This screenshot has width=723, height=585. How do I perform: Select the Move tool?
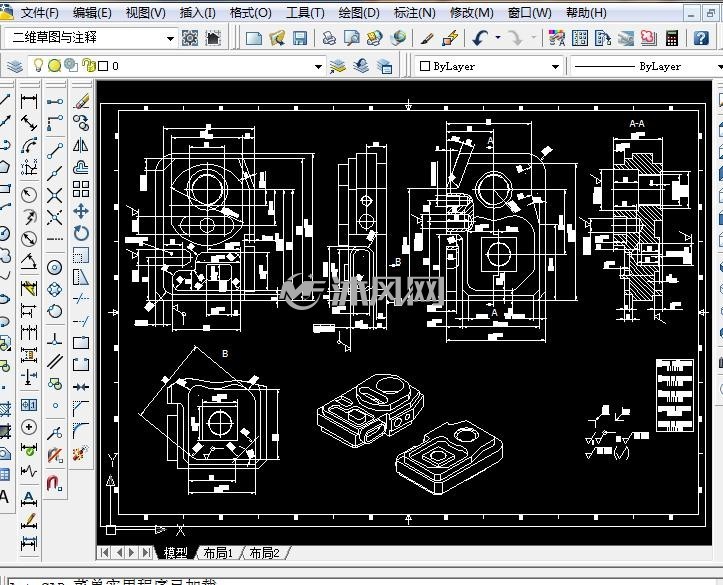click(81, 212)
